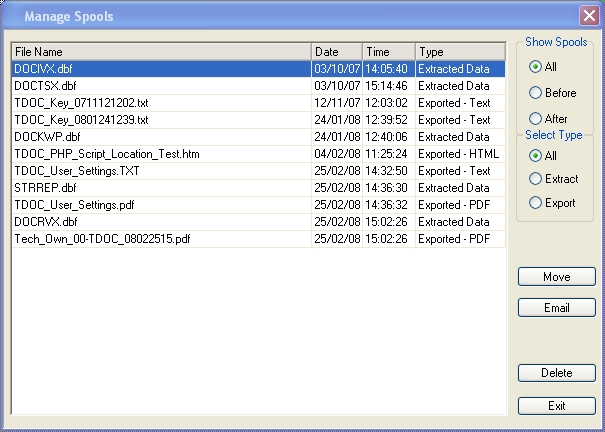Select TDOC_Key_0801241239.txt in the list
The image size is (605, 432).
tap(259, 120)
